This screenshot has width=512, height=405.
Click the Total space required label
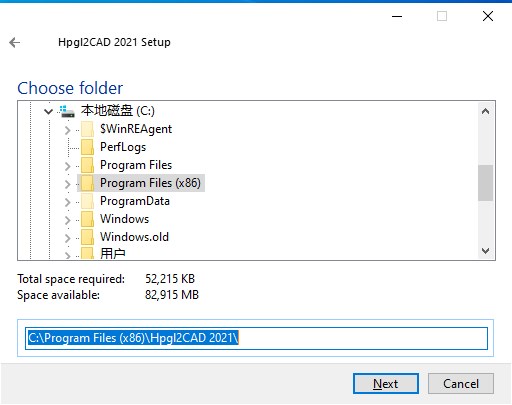click(x=71, y=279)
